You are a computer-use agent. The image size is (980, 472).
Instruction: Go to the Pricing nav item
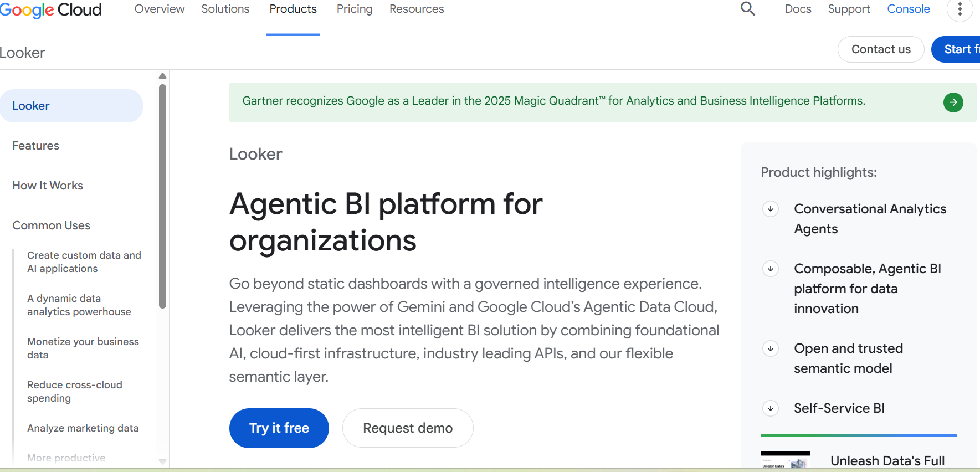[x=355, y=9]
